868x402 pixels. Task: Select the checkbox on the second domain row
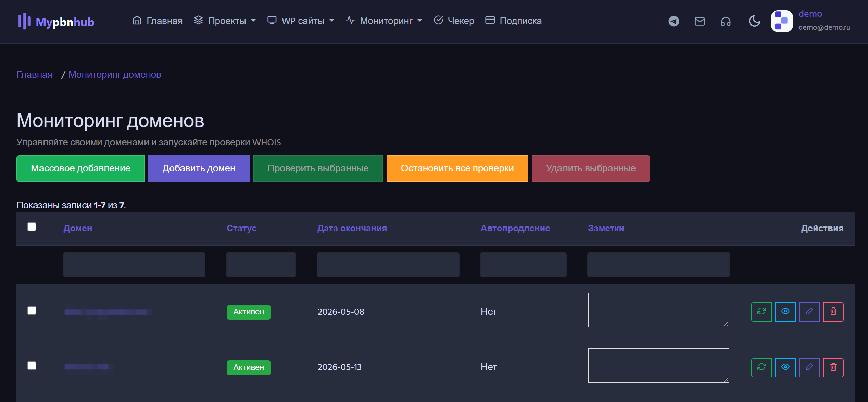[32, 366]
